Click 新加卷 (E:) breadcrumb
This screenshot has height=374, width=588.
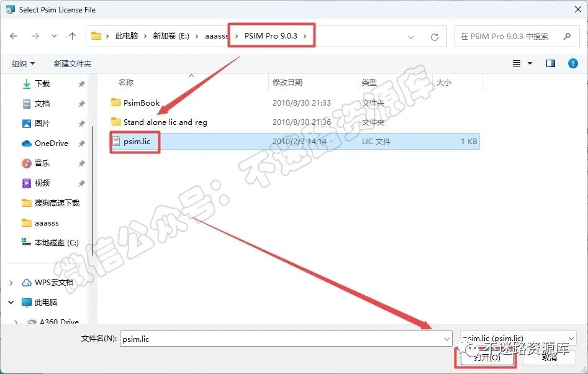pyautogui.click(x=171, y=36)
